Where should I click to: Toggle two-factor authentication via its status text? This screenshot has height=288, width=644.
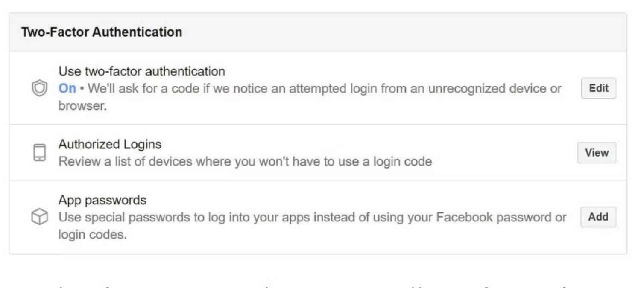[x=67, y=88]
